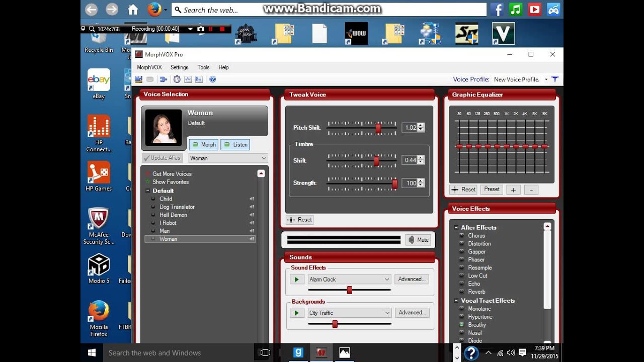Click the plugin puzzle-piece toolbar icon
The width and height of the screenshot is (644, 362).
(x=164, y=79)
